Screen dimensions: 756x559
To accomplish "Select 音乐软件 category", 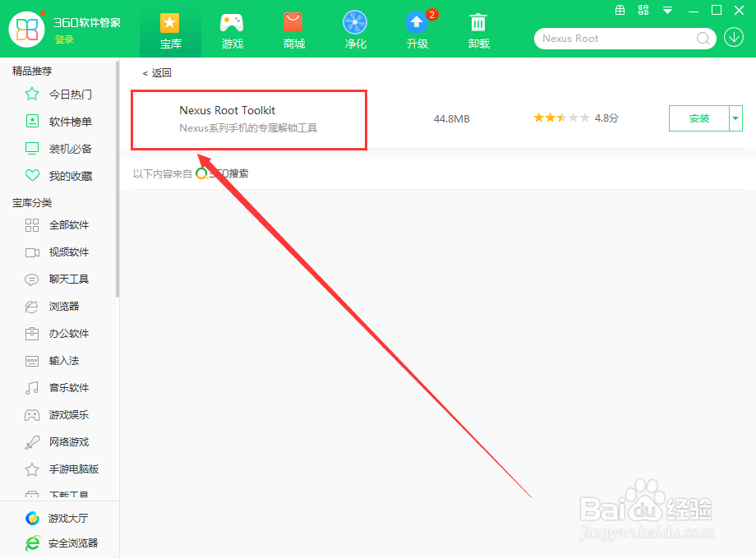I will 69,387.
